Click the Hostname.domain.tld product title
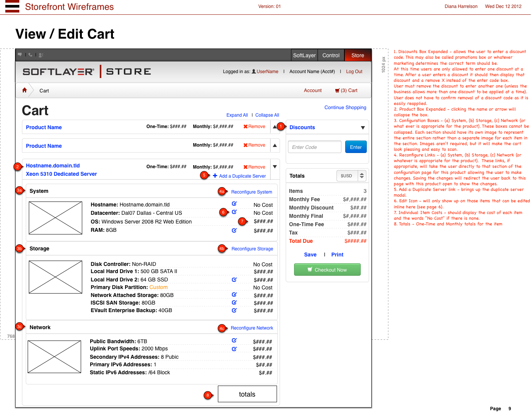Screen dimensions: 532x414 (x=53, y=166)
